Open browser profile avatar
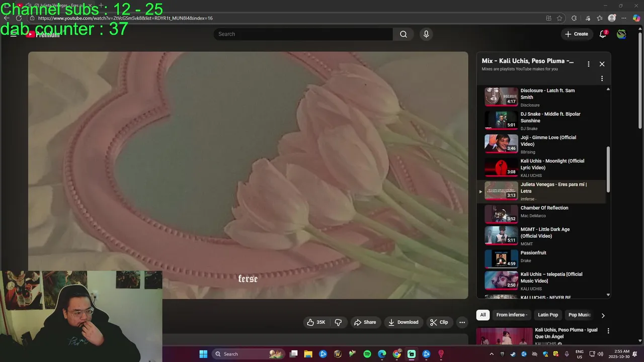644x362 pixels. pos(612,18)
